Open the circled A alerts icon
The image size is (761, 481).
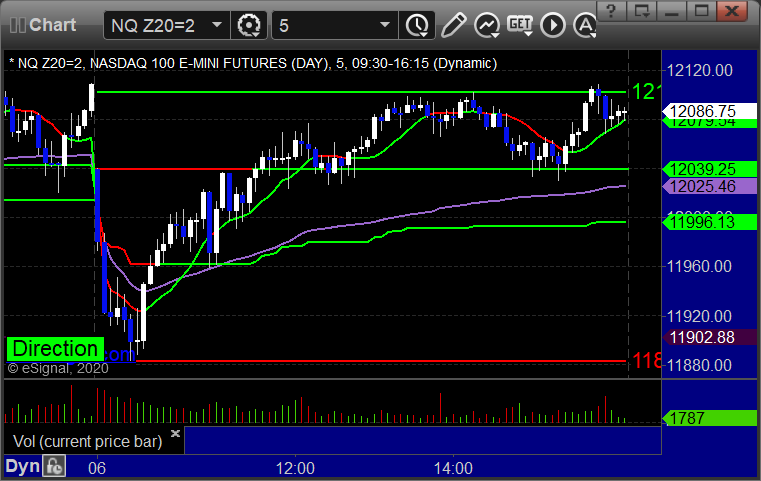[x=585, y=25]
